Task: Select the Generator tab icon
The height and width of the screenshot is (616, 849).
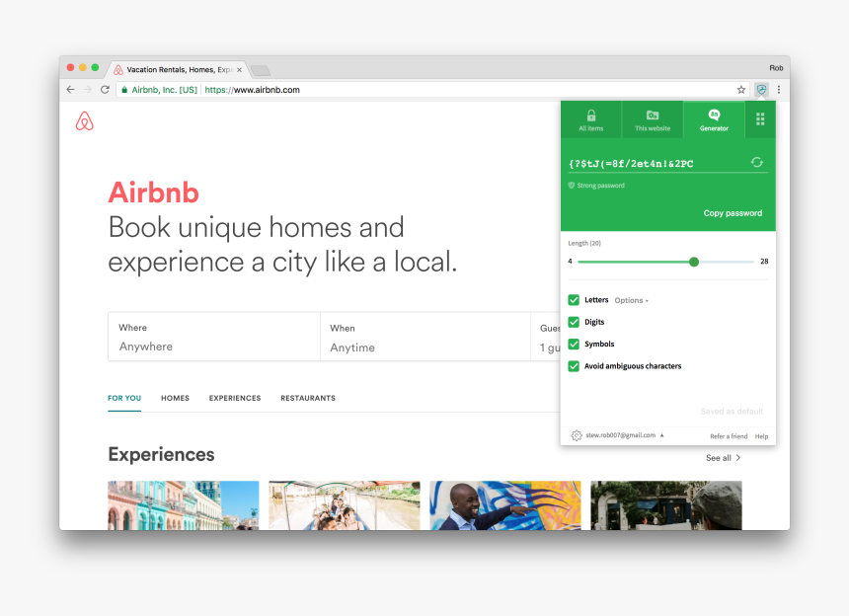Action: 714,119
